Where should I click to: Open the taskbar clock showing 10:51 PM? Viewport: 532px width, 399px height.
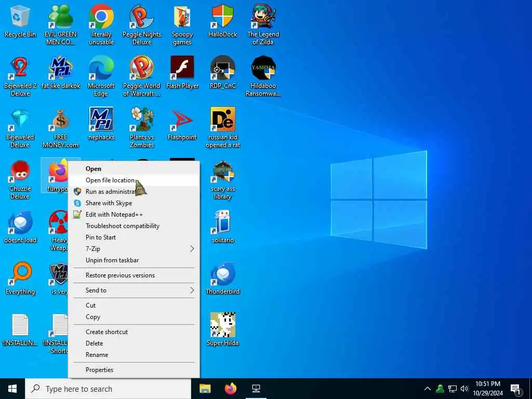(488, 389)
